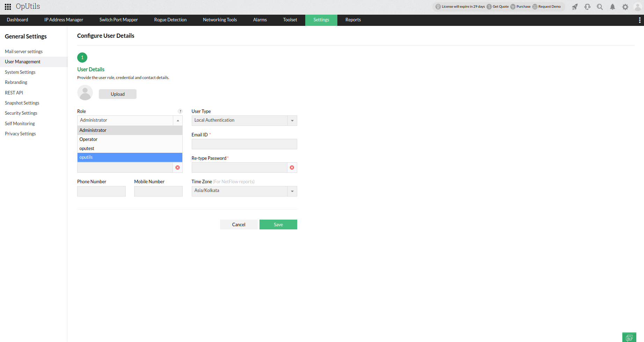
Task: Click the Mobile Number input field
Action: [158, 191]
